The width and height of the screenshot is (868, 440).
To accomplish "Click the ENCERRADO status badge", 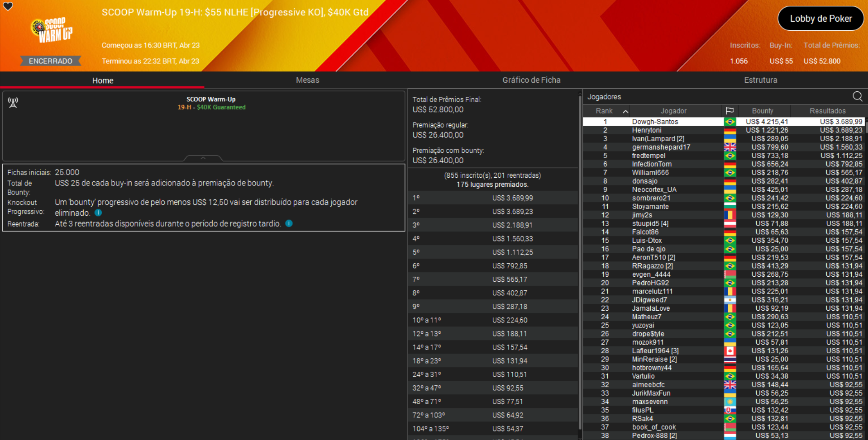I will point(51,61).
